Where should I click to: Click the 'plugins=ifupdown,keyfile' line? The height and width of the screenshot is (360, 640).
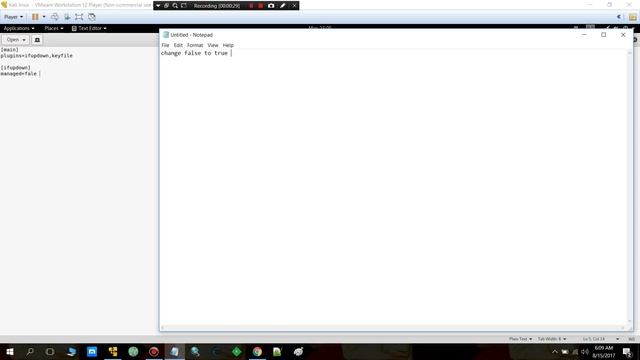[x=37, y=56]
